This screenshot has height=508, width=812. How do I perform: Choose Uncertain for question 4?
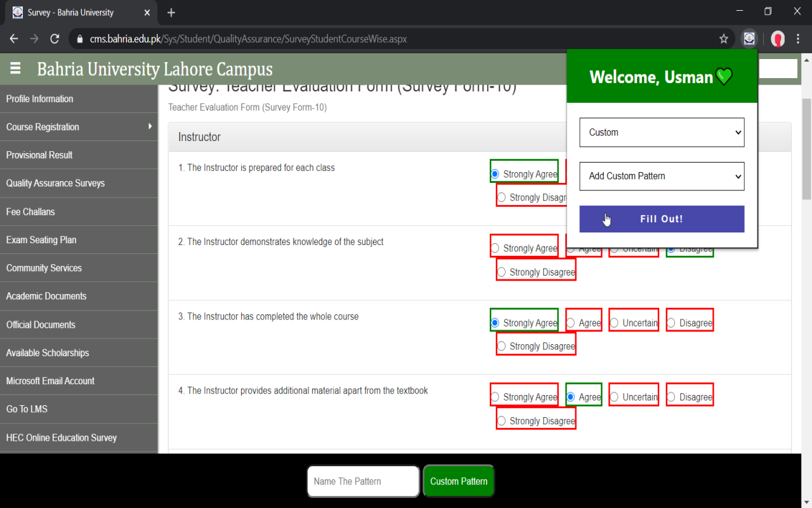tap(613, 397)
